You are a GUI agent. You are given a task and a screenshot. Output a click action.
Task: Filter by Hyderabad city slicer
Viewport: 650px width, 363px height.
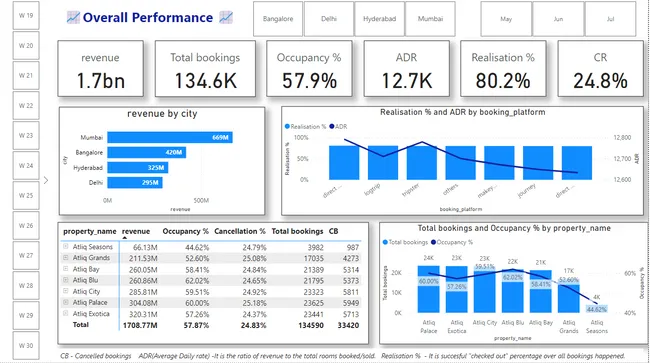[x=379, y=19]
